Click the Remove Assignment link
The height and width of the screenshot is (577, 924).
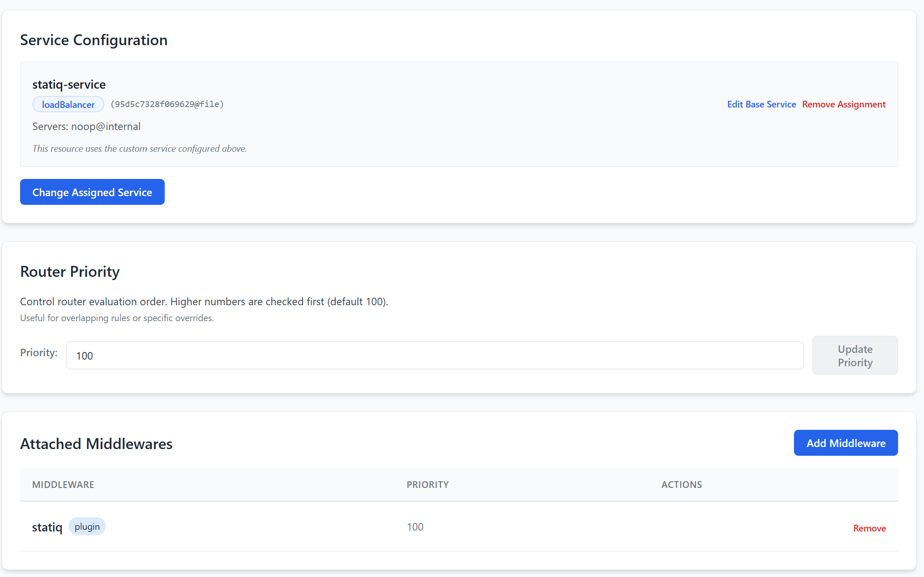[x=844, y=104]
